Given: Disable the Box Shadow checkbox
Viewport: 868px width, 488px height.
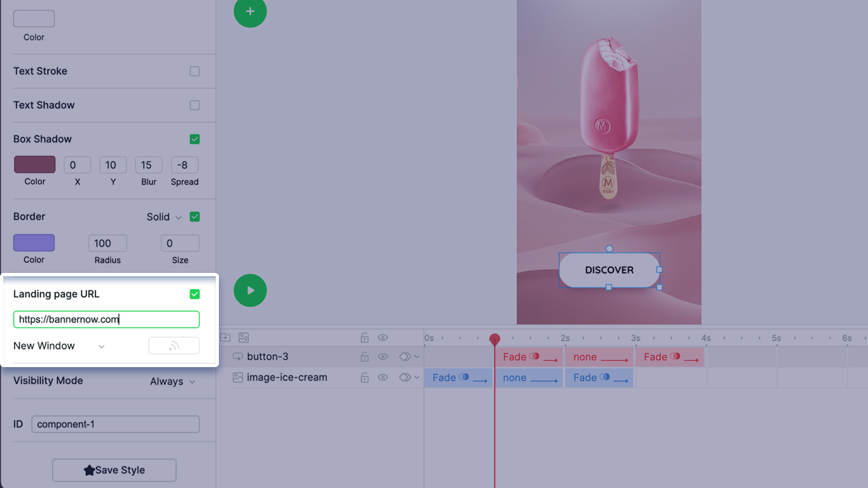Looking at the screenshot, I should click(x=195, y=139).
